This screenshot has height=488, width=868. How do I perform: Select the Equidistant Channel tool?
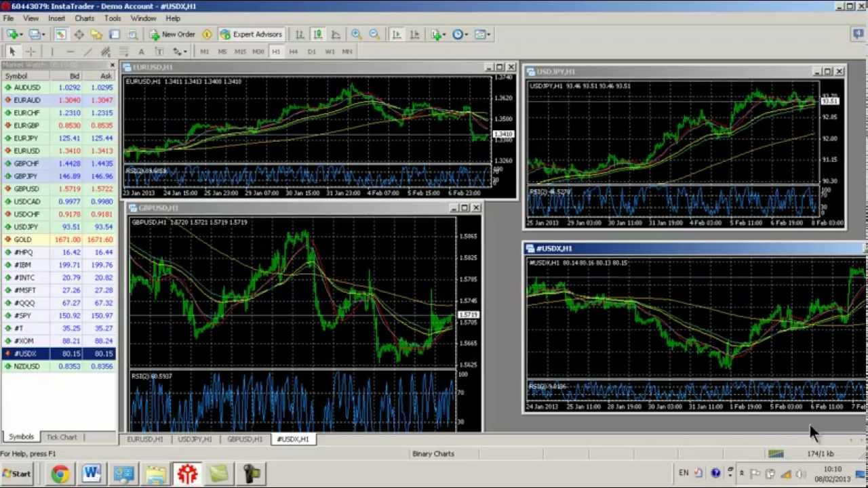click(106, 52)
